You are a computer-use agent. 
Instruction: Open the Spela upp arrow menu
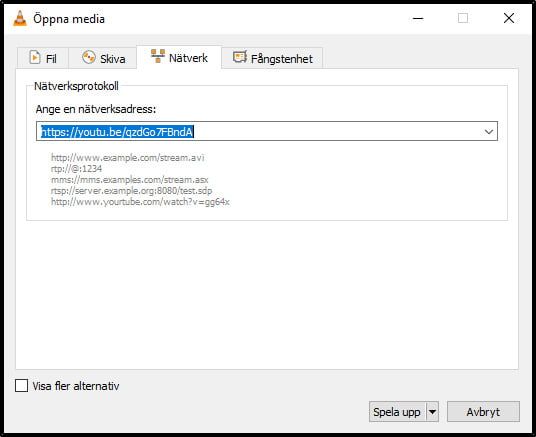432,412
